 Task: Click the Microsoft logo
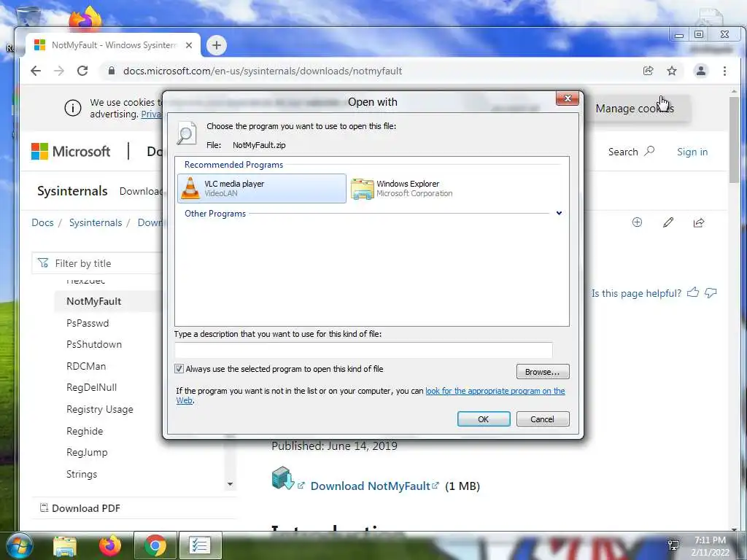click(x=71, y=152)
